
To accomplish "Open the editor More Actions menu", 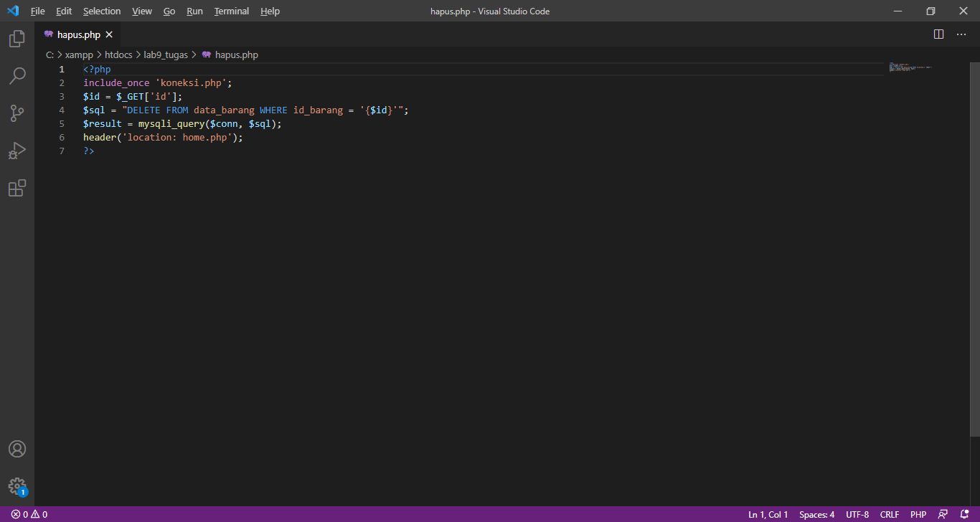I will point(961,34).
